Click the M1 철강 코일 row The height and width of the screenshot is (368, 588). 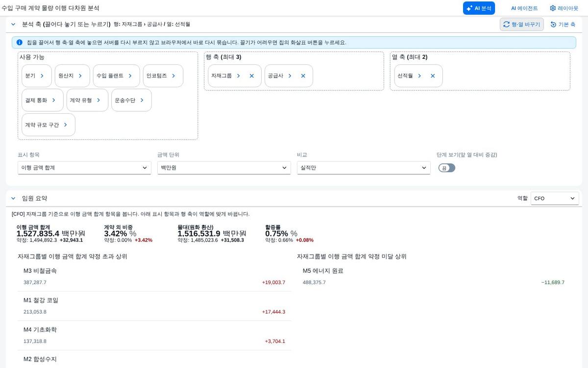154,306
